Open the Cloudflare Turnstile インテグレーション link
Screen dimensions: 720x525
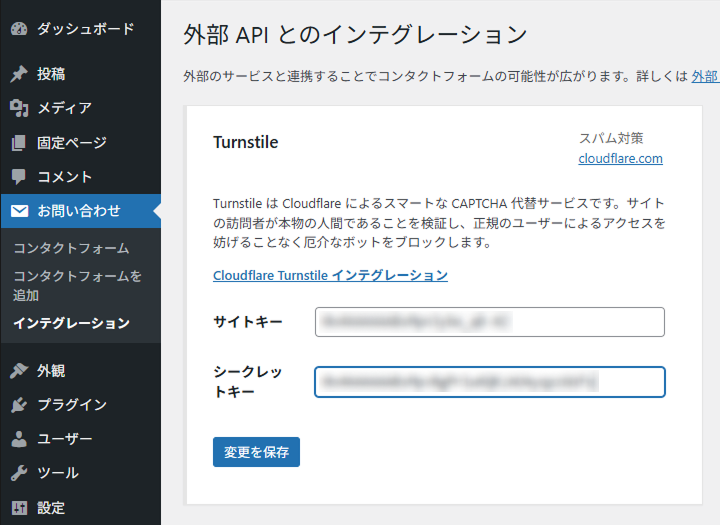pos(330,275)
